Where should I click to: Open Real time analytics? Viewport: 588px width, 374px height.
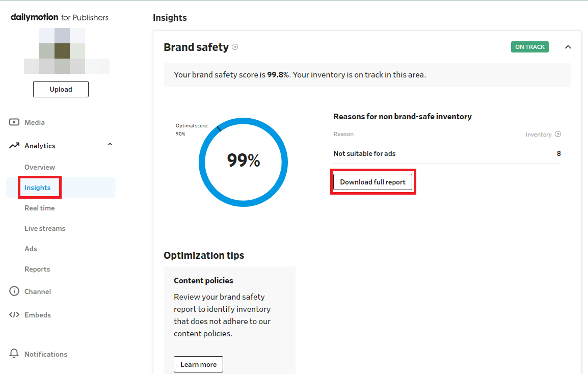pos(40,208)
